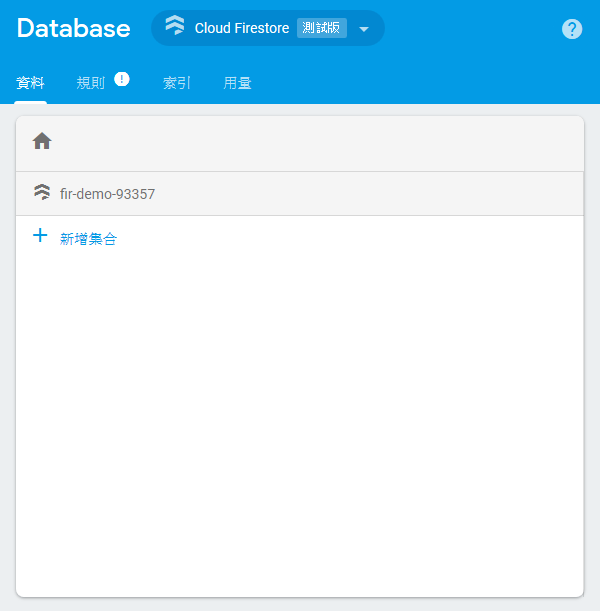Click the warning badge on 規則 tab
600x611 pixels.
[122, 79]
